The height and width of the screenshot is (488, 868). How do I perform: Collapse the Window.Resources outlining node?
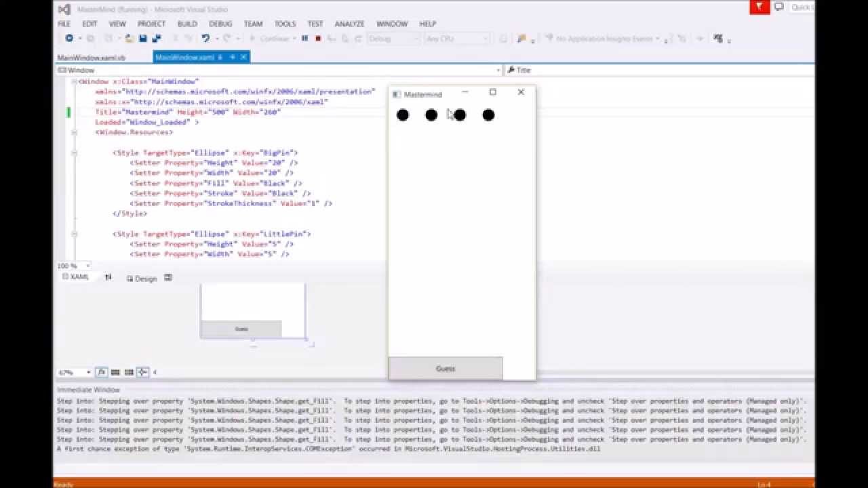(x=74, y=132)
